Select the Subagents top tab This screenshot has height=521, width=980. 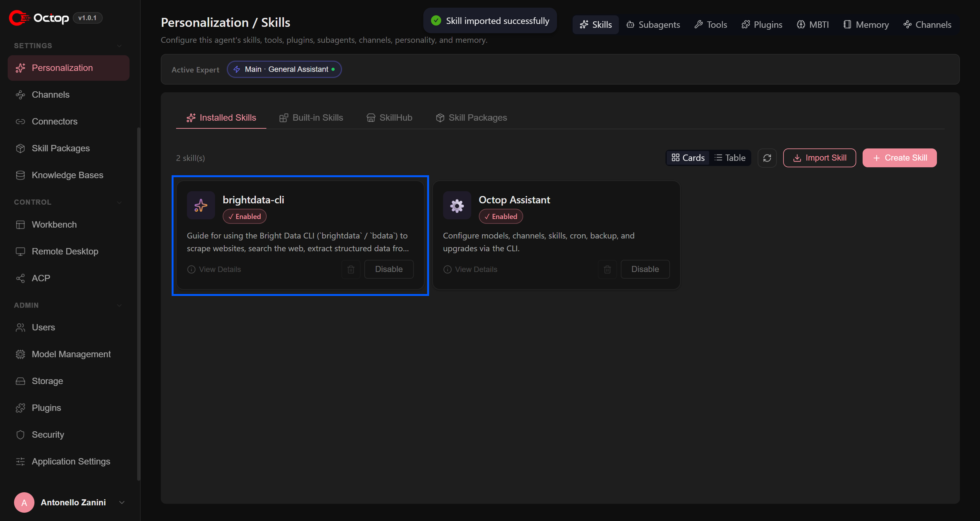[x=653, y=25]
